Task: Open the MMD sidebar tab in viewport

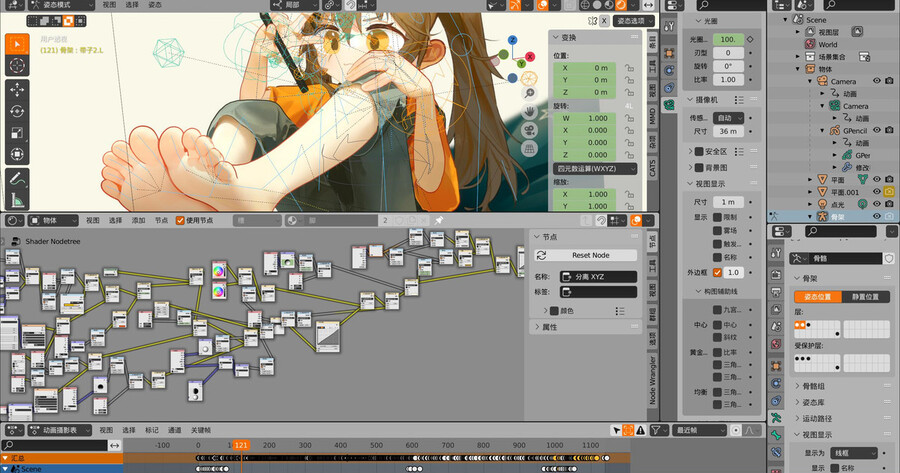Action: click(652, 116)
